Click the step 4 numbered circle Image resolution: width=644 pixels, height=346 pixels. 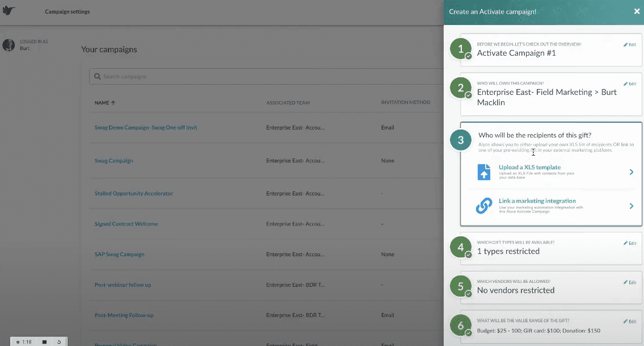coord(460,247)
